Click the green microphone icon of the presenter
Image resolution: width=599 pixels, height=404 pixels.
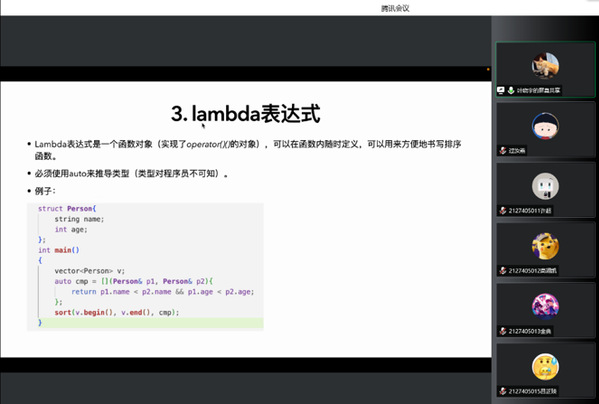[511, 90]
